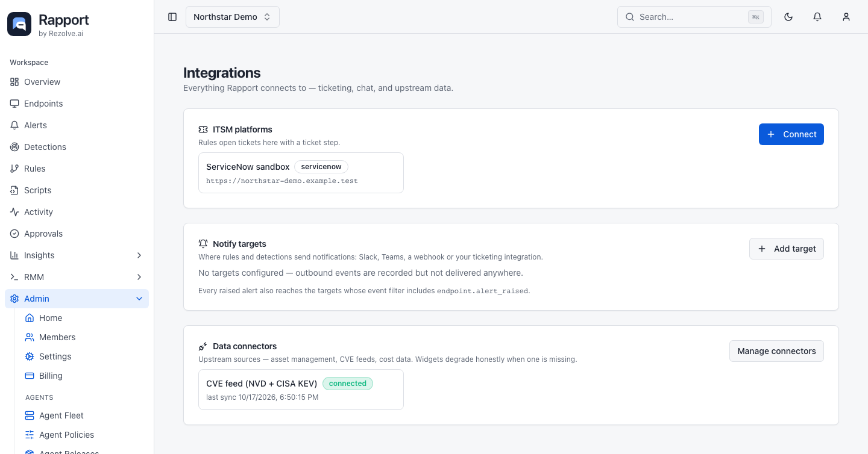This screenshot has height=454, width=868.
Task: Switch to dark mode via moon icon
Action: 788,17
